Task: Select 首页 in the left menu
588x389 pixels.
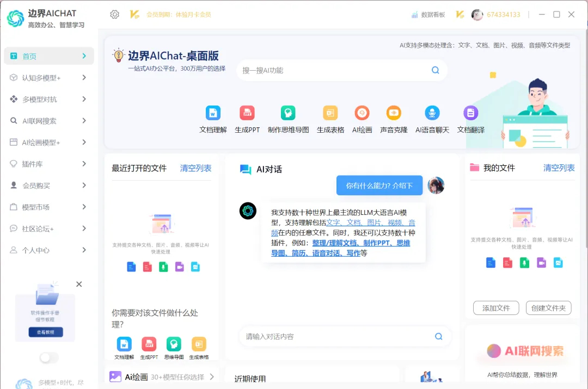Action: click(48, 56)
